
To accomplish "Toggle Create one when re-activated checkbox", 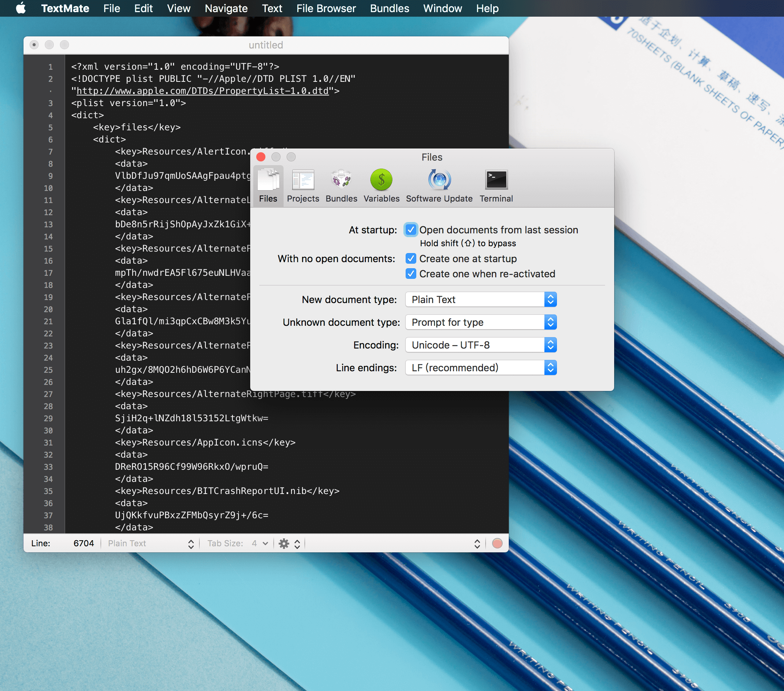I will [411, 274].
